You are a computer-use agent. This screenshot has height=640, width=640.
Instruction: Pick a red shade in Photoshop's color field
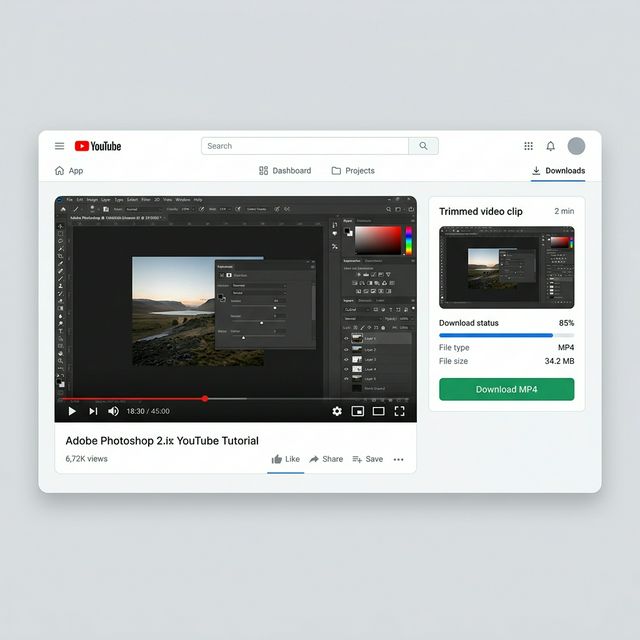(x=378, y=240)
